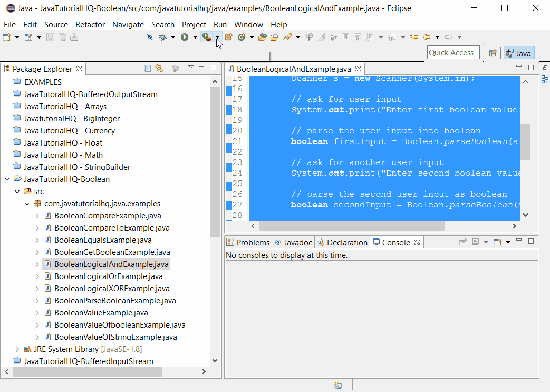Select the JavaTutorialHQ-BufferedInputStream project
This screenshot has height=392, width=550.
pyautogui.click(x=89, y=361)
